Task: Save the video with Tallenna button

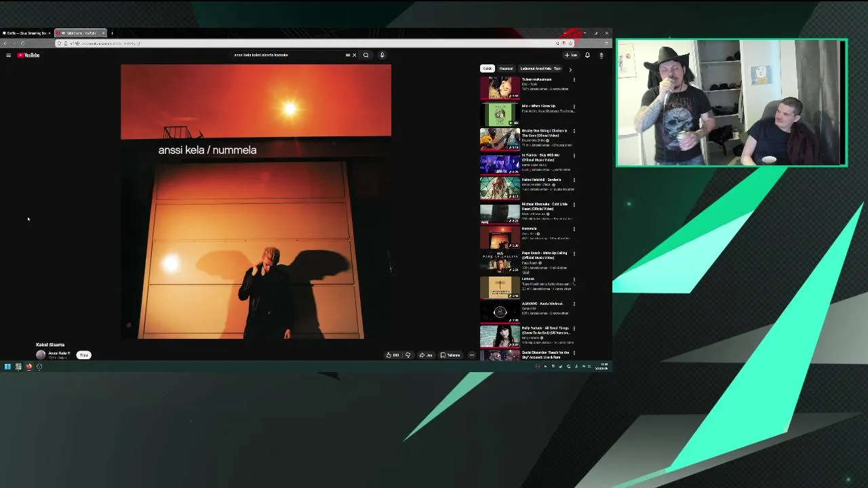Action: 450,355
